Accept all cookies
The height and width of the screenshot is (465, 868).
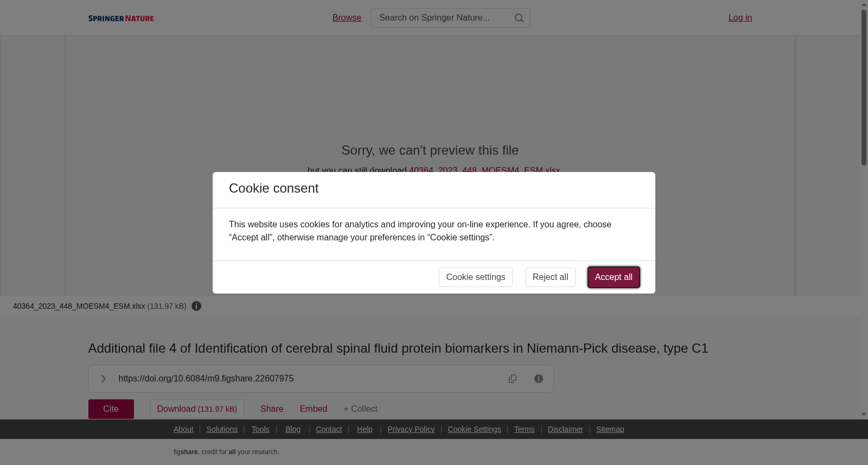click(614, 277)
